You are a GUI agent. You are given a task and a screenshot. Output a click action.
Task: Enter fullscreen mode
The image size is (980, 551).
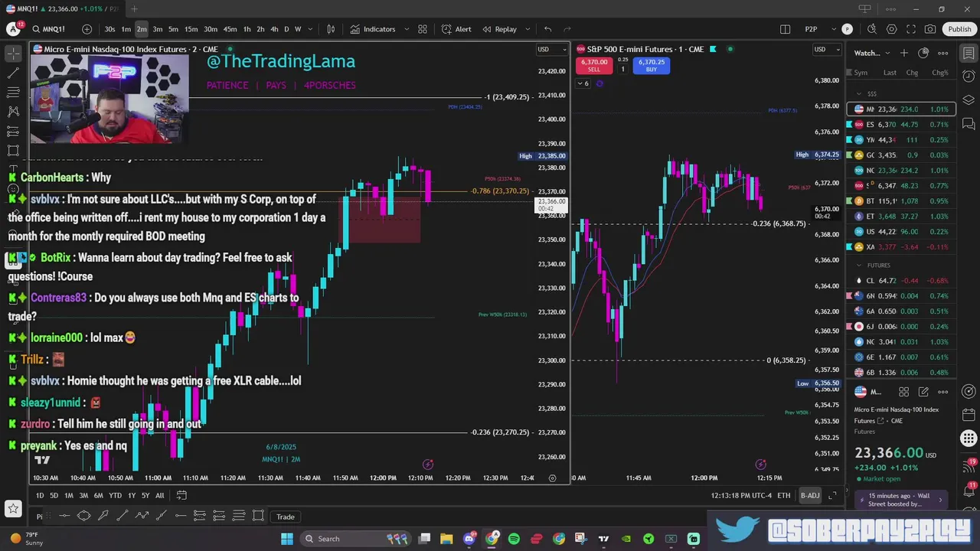911,29
